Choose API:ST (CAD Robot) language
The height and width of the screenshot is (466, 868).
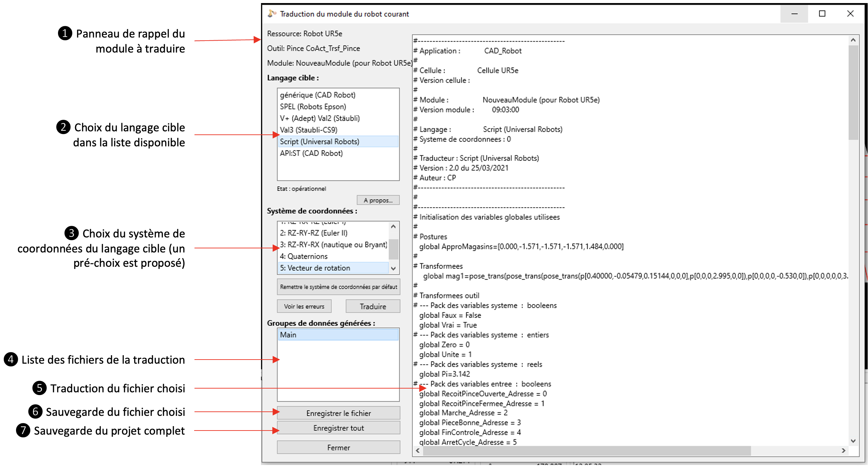(311, 153)
